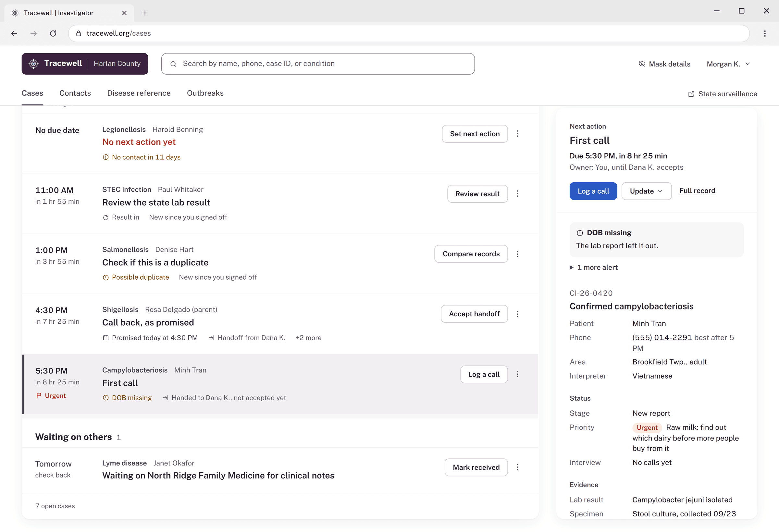779x532 pixels.
Task: Open the more menu for Paul Whitaker
Action: [x=517, y=194]
